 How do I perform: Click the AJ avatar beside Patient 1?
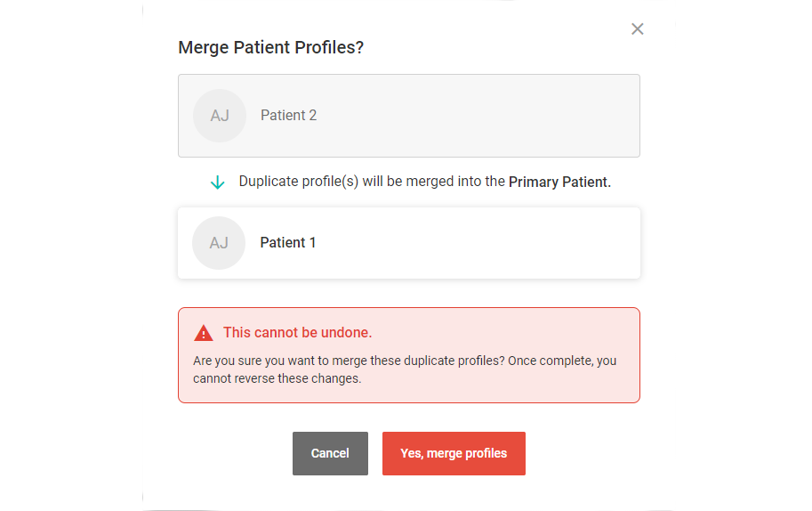(219, 243)
